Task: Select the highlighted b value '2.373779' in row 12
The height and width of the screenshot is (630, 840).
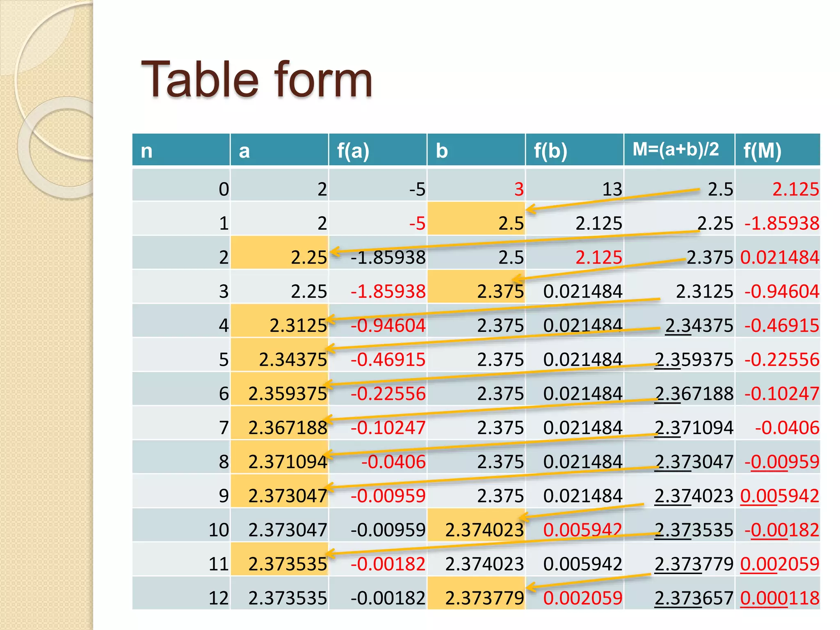Action: [484, 598]
